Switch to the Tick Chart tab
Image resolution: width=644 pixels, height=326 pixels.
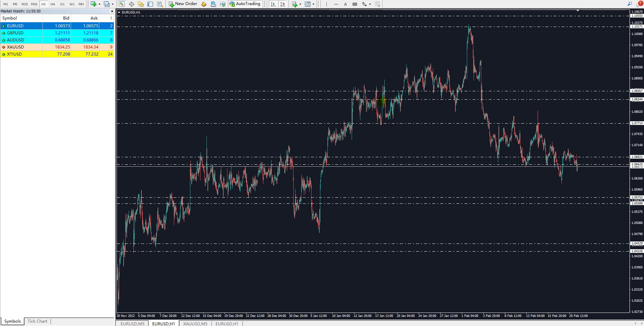click(x=37, y=321)
